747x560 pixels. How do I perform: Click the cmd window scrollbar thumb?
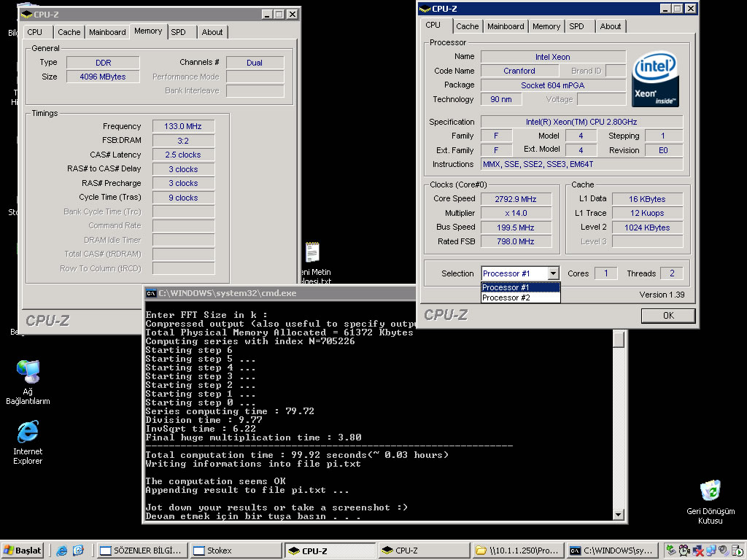(619, 340)
